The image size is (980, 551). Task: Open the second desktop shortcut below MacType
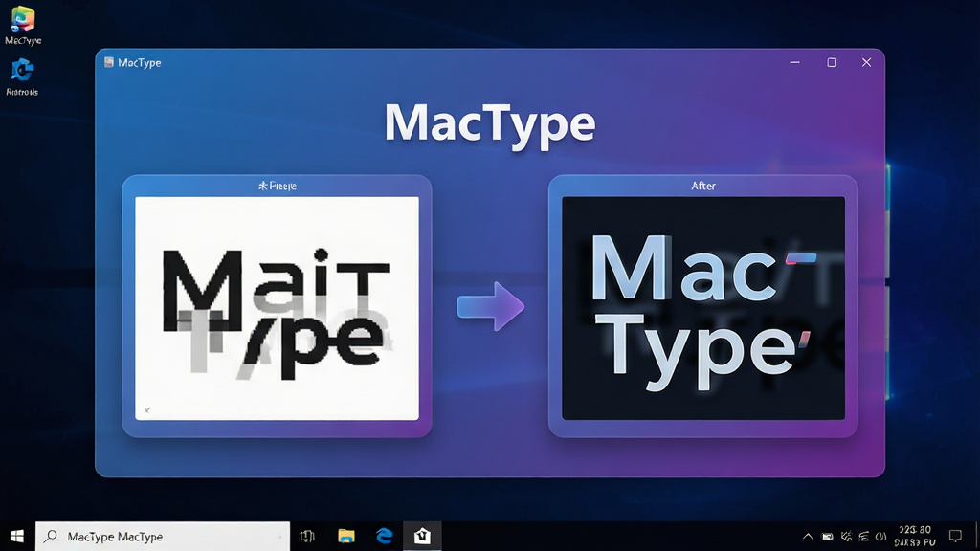coord(22,77)
